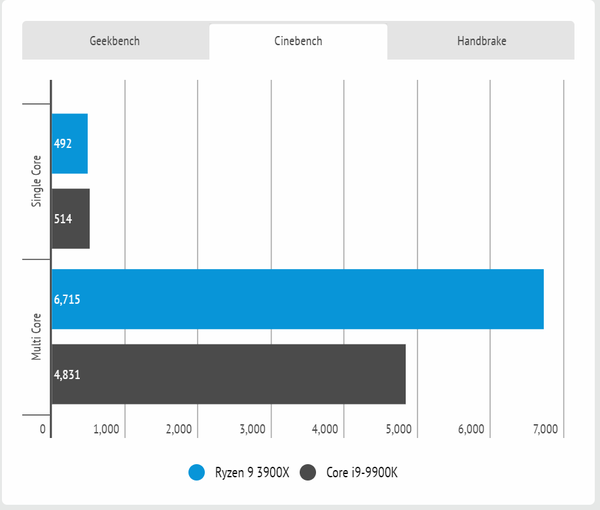Switch to the Geekbench tab
The height and width of the screenshot is (510, 600).
click(115, 41)
